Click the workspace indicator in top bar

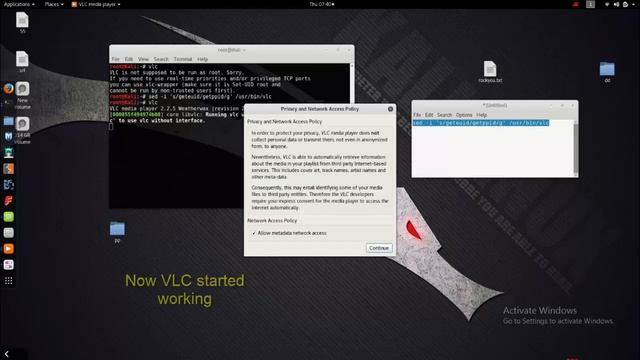(x=590, y=4)
